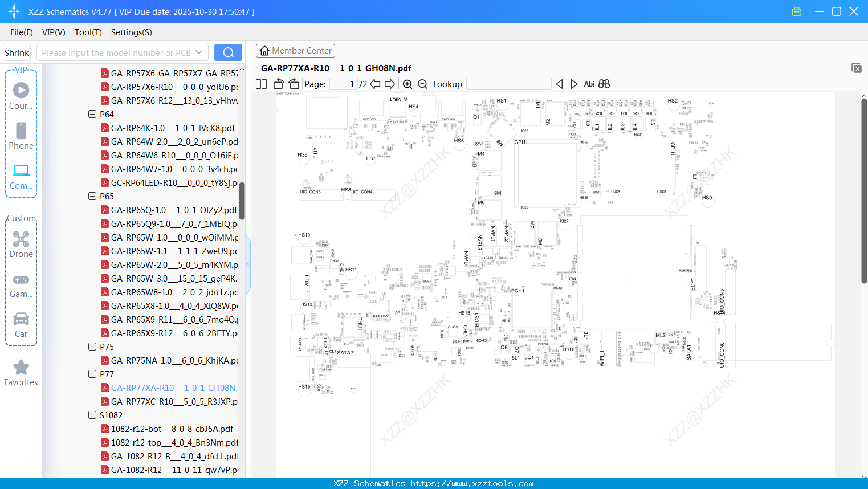Select the Phone category icon
The height and width of the screenshot is (489, 868).
(x=21, y=136)
